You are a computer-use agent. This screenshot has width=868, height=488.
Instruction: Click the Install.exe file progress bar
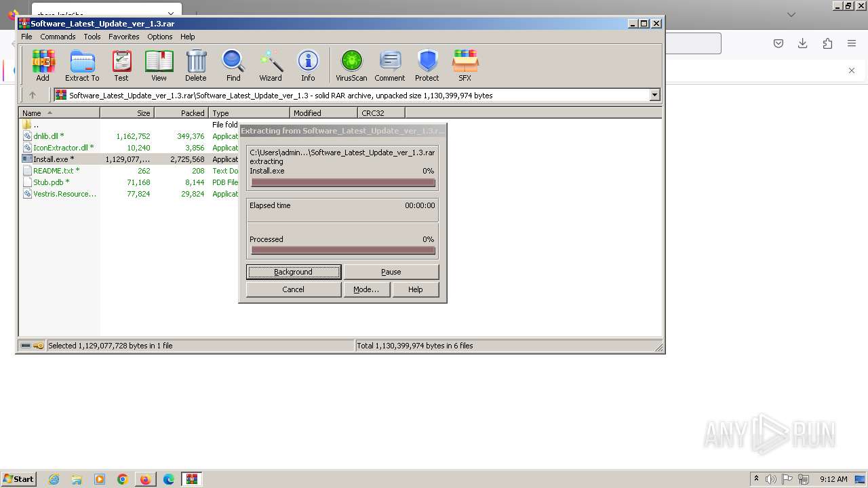tap(342, 182)
